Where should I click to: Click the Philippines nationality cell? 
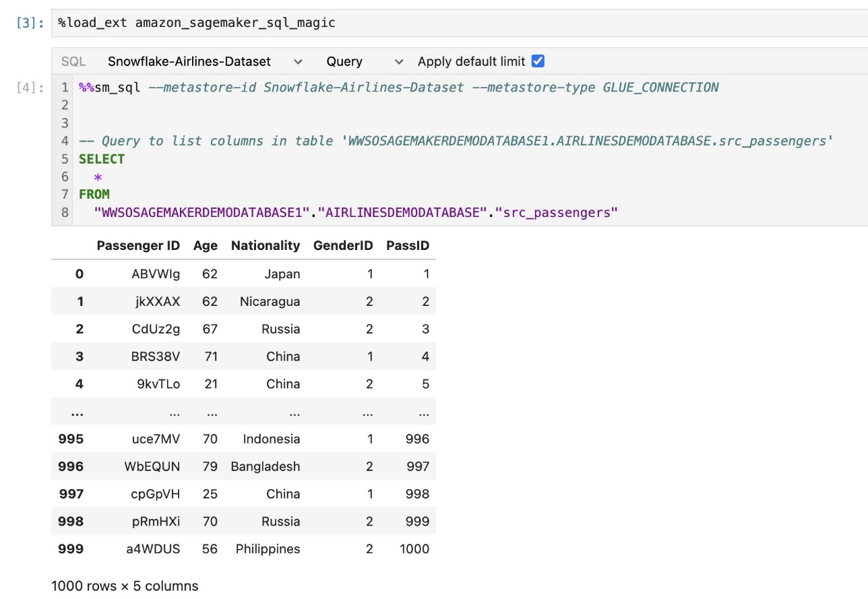pos(268,549)
